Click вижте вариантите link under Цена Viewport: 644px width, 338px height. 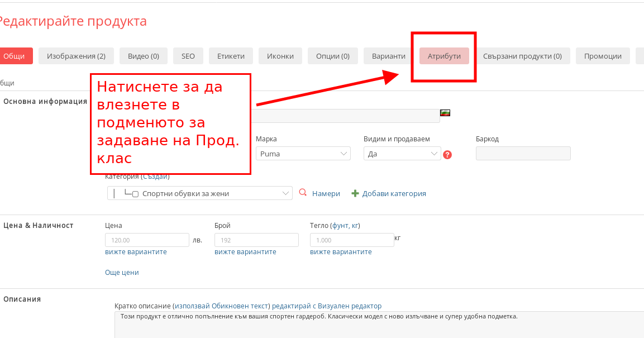[x=136, y=252]
